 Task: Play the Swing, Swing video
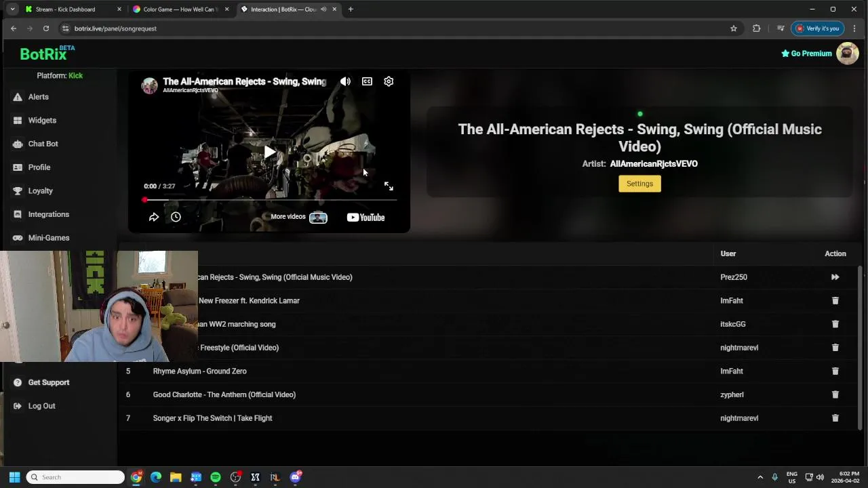[269, 152]
